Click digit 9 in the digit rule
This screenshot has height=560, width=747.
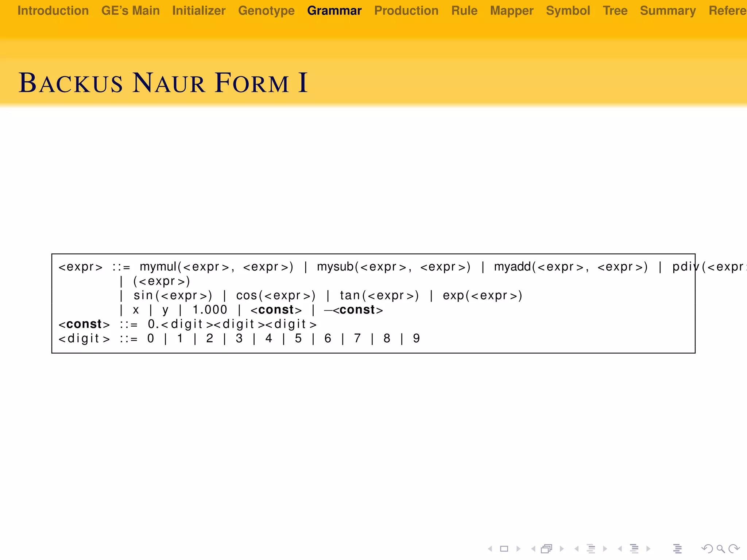(x=417, y=338)
